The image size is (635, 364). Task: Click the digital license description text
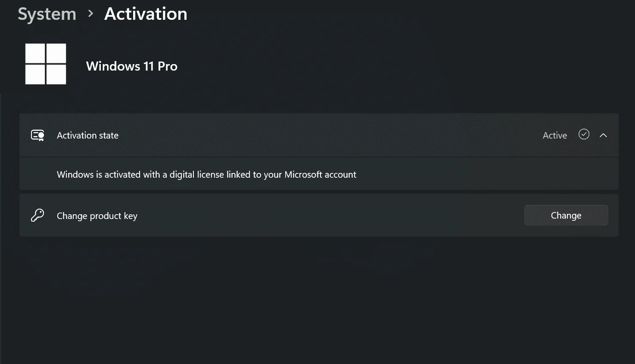(x=206, y=175)
